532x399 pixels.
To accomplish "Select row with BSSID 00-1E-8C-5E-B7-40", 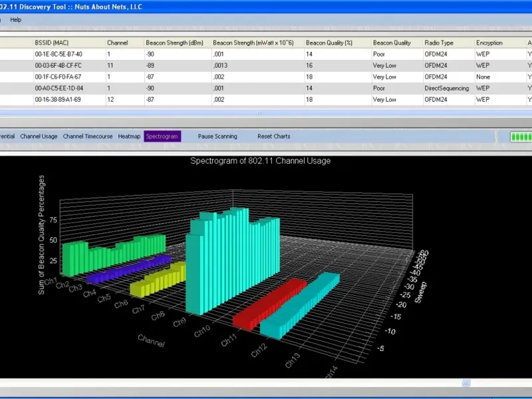I will click(x=266, y=55).
